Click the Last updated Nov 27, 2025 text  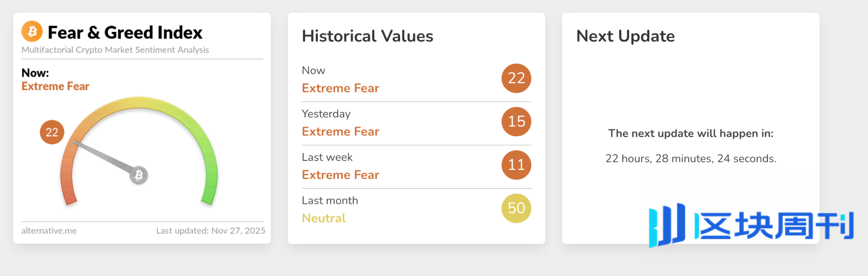tap(211, 231)
